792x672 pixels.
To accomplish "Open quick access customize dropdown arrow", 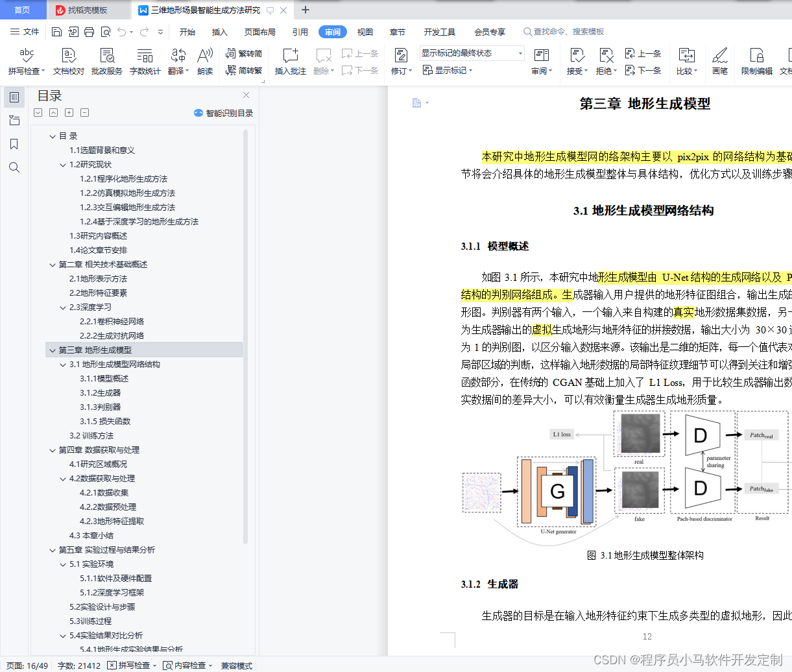I will tap(160, 32).
